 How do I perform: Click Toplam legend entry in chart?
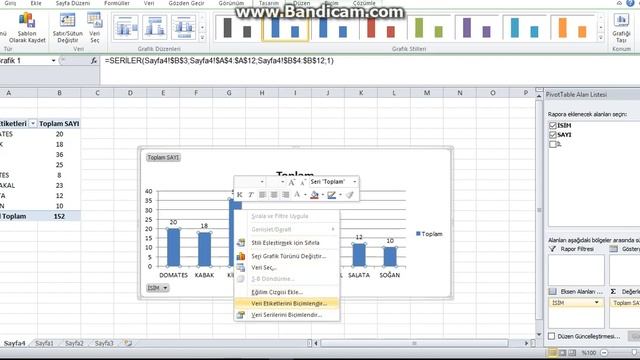point(429,234)
